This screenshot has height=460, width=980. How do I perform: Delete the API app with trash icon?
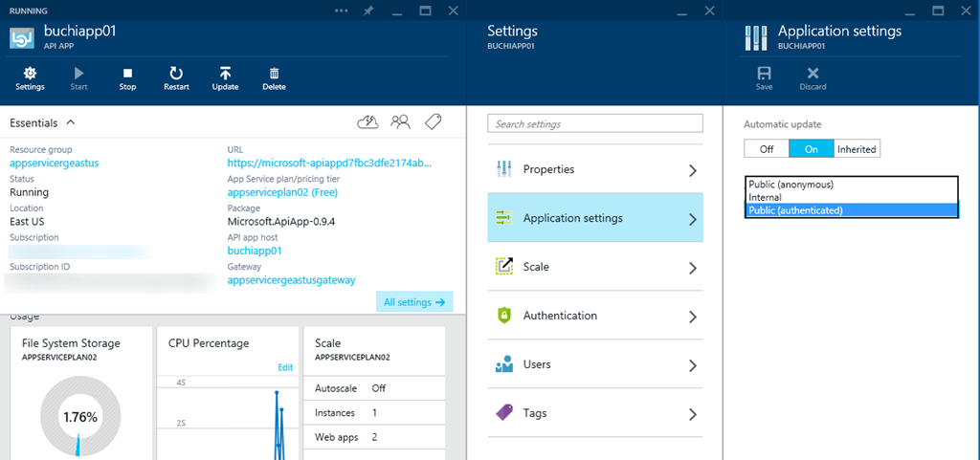point(274,77)
